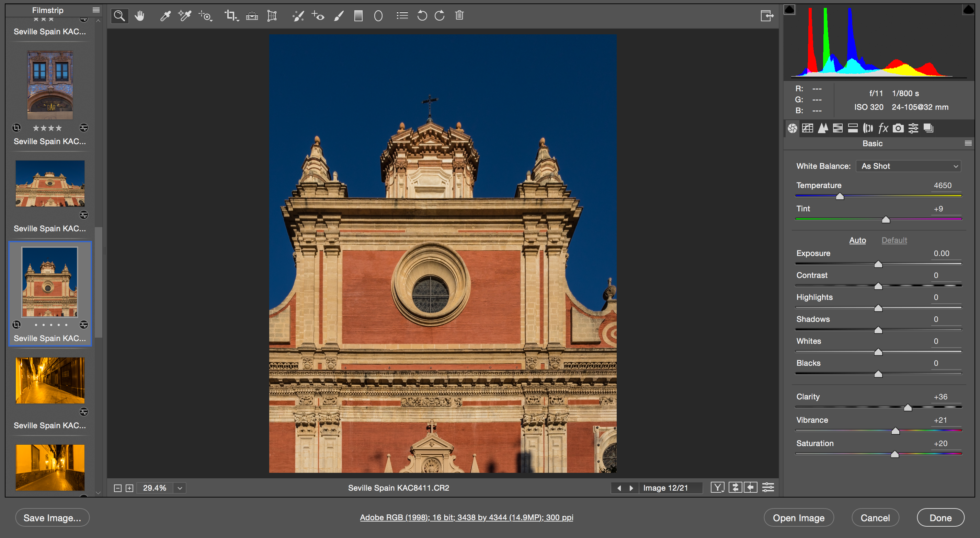
Task: Open the Detail sharpening panel tab
Action: click(x=823, y=128)
